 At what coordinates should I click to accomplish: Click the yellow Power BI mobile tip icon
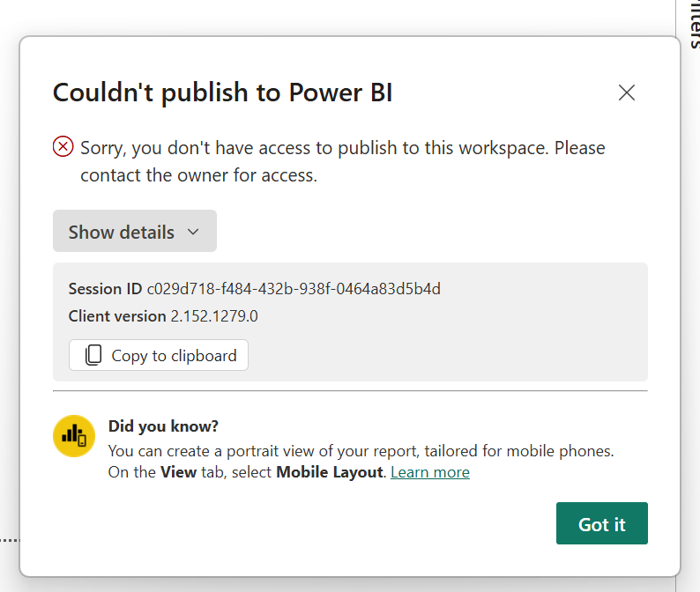pyautogui.click(x=74, y=436)
